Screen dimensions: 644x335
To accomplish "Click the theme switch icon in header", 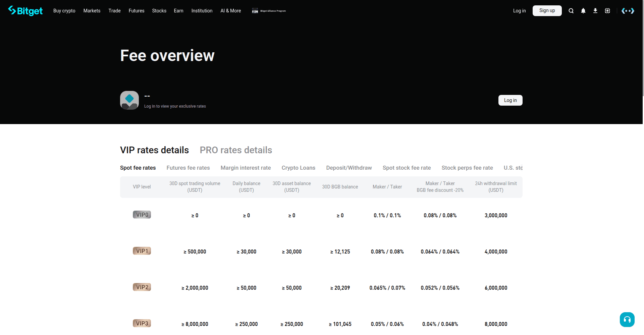I will click(628, 11).
